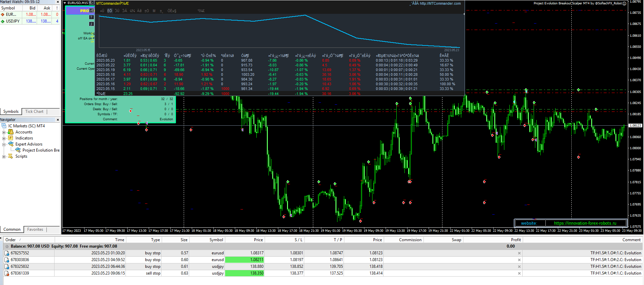Click the IC Markets terminal icon
Image resolution: width=644 pixels, height=285 pixels.
(x=4, y=126)
